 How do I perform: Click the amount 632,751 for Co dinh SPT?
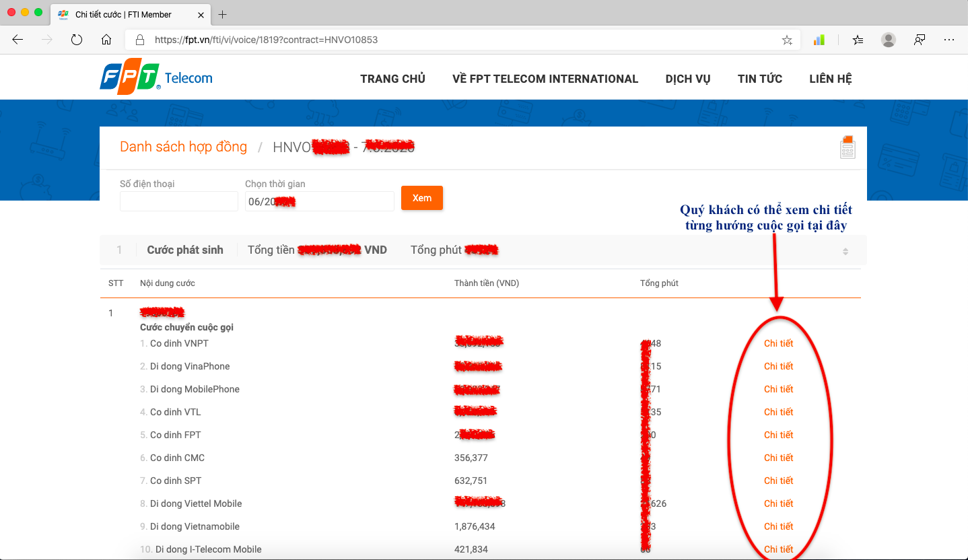tap(471, 481)
